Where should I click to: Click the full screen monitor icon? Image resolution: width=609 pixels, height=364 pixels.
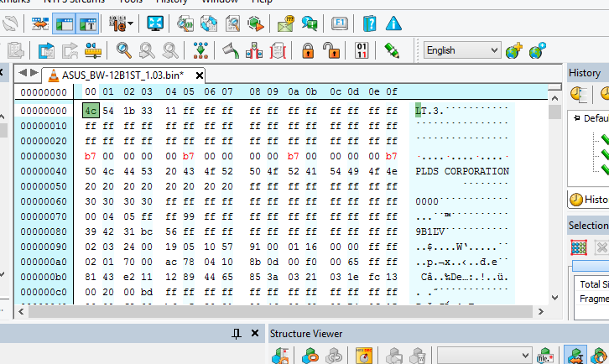155,23
